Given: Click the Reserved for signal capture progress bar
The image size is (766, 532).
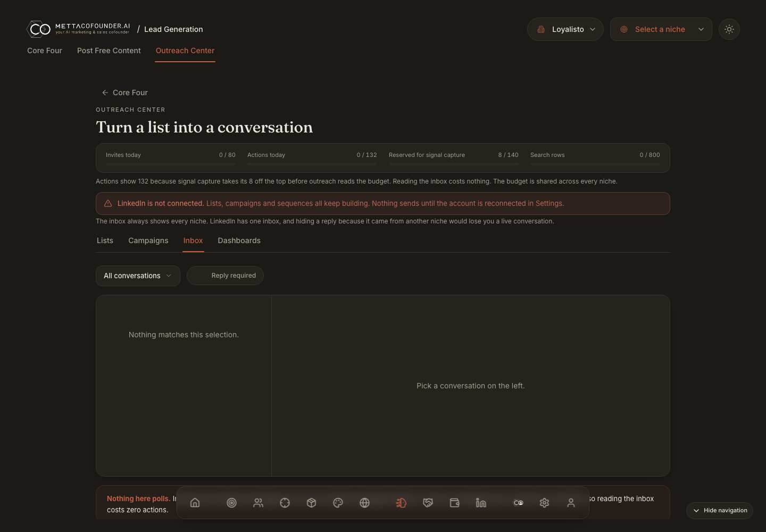Looking at the screenshot, I should coord(454,164).
